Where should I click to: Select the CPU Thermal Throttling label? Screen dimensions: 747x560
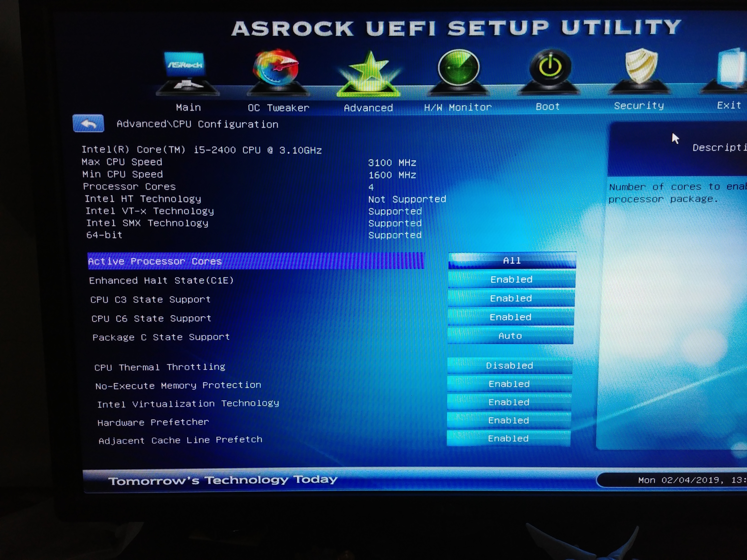click(x=160, y=367)
